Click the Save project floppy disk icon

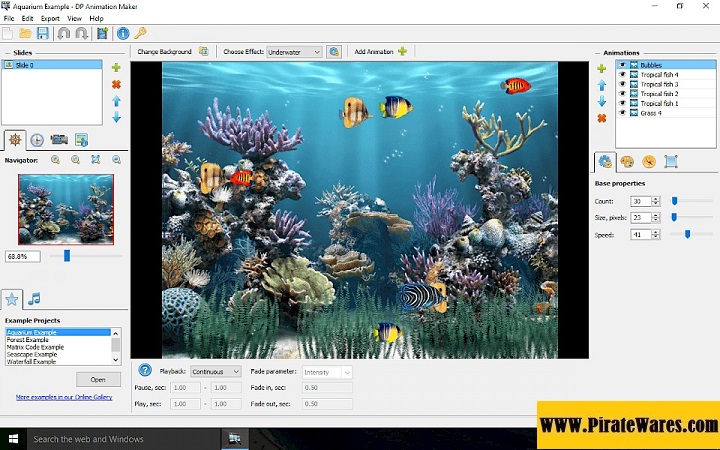coord(42,33)
